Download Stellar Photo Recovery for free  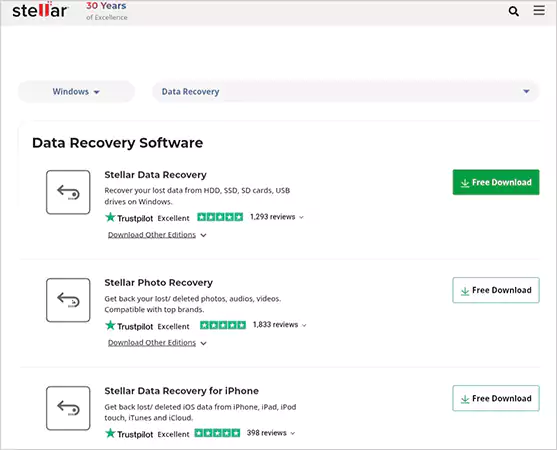[496, 290]
